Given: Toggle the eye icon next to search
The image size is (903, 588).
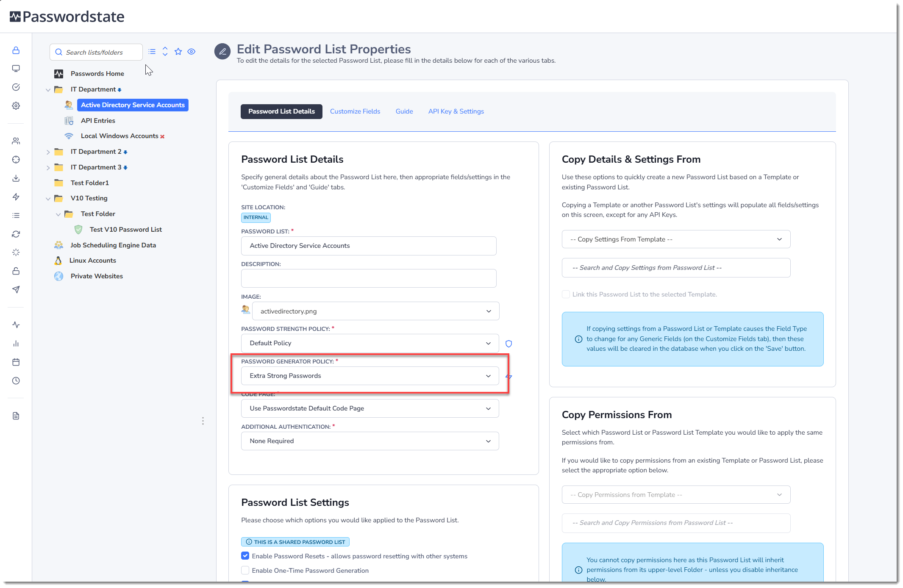Looking at the screenshot, I should 192,52.
